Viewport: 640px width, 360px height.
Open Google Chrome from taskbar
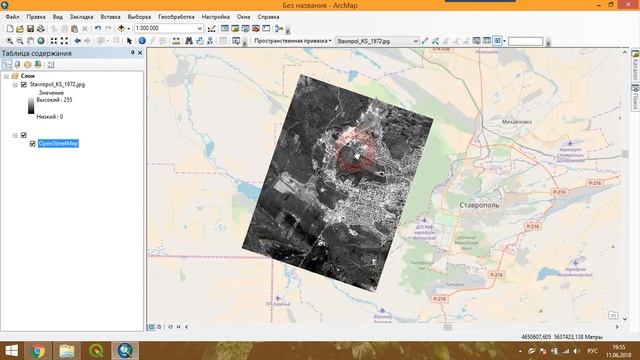point(38,351)
